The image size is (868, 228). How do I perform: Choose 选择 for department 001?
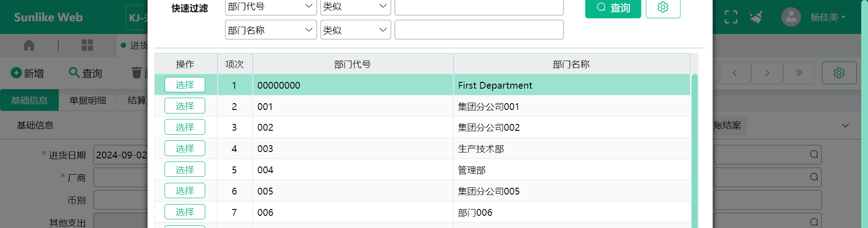tap(185, 106)
